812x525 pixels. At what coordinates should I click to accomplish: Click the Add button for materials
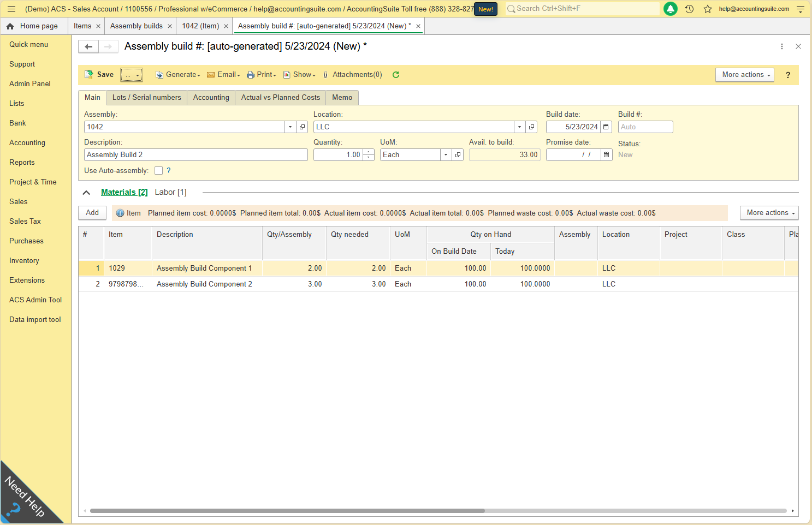[92, 213]
